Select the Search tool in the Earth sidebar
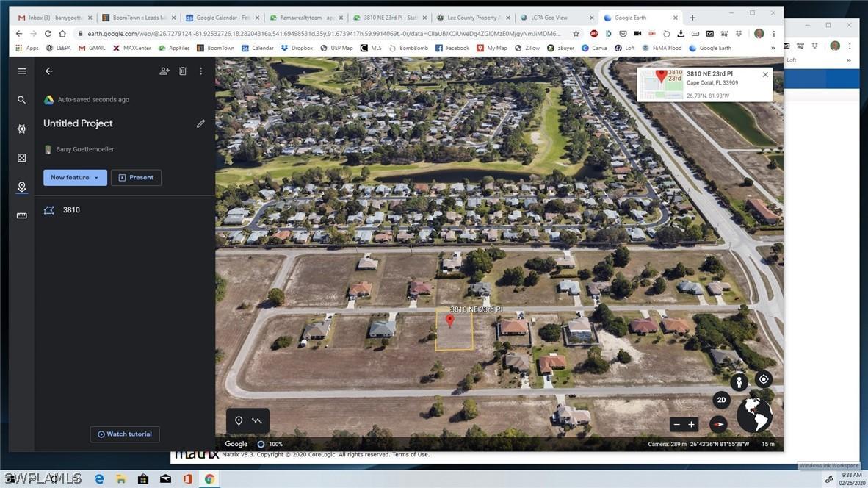The width and height of the screenshot is (868, 488). tap(21, 99)
